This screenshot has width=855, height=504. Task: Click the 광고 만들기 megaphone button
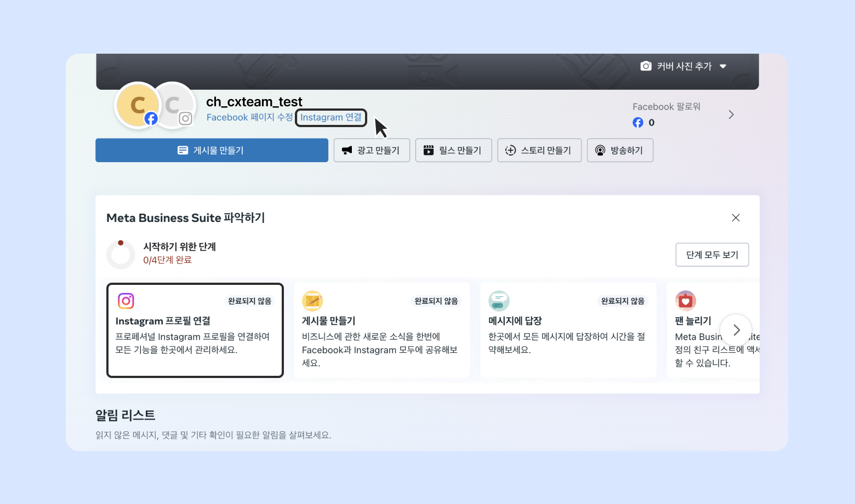[x=372, y=150]
